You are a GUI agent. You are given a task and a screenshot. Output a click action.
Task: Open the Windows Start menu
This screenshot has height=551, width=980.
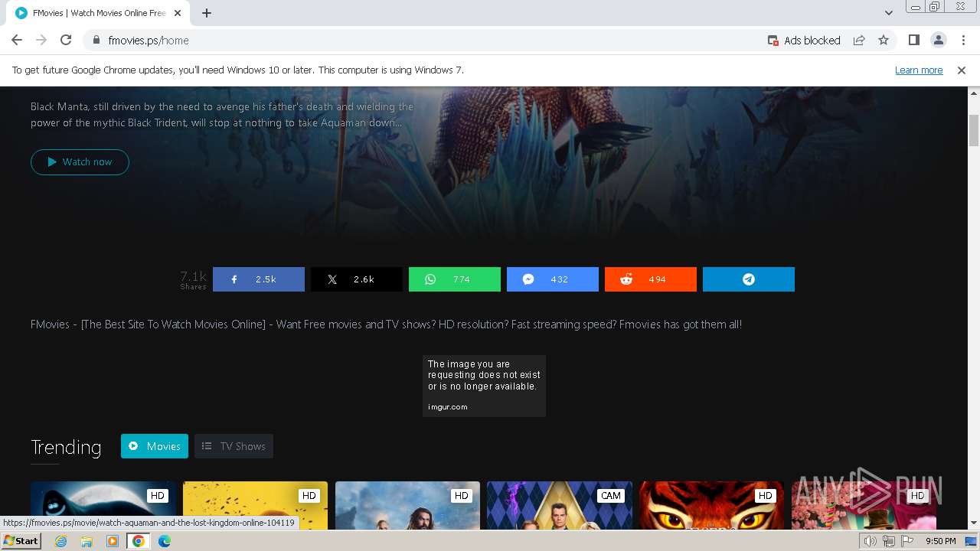[x=21, y=541]
